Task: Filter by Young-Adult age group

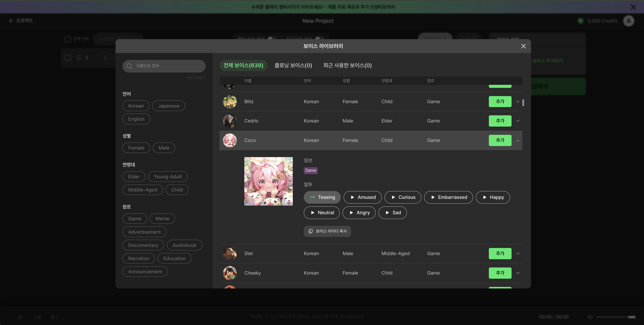Action: (x=168, y=177)
